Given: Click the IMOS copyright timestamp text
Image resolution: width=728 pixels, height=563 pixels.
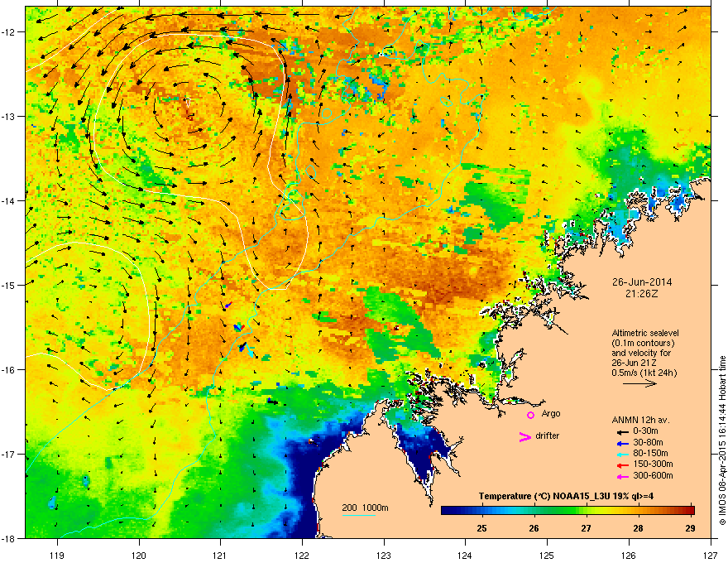Looking at the screenshot, I should (722, 440).
